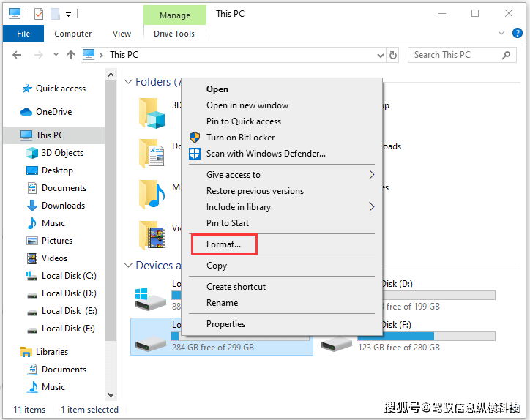This screenshot has height=420, width=530.
Task: Collapse the ribbon with the chevron
Action: coord(499,34)
